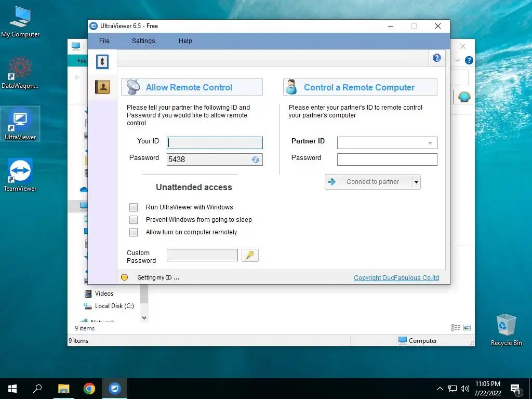Select the My Computer desktop icon
This screenshot has width=532, height=399.
(20, 22)
